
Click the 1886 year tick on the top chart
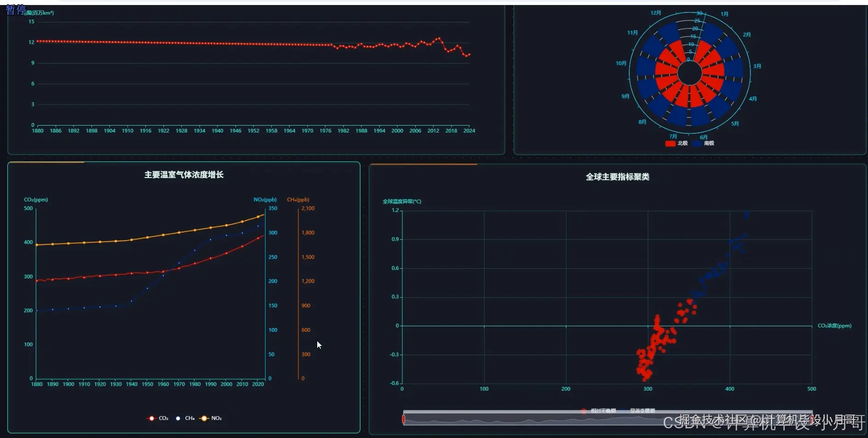pyautogui.click(x=56, y=131)
